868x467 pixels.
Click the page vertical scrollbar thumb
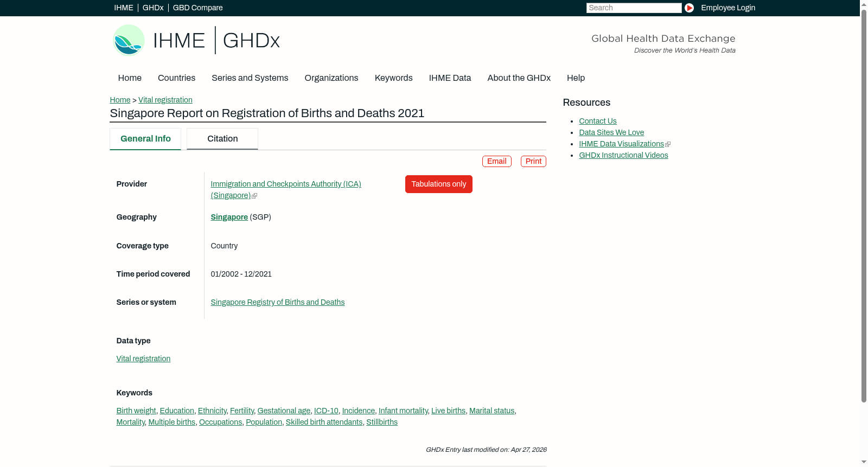pos(864,206)
